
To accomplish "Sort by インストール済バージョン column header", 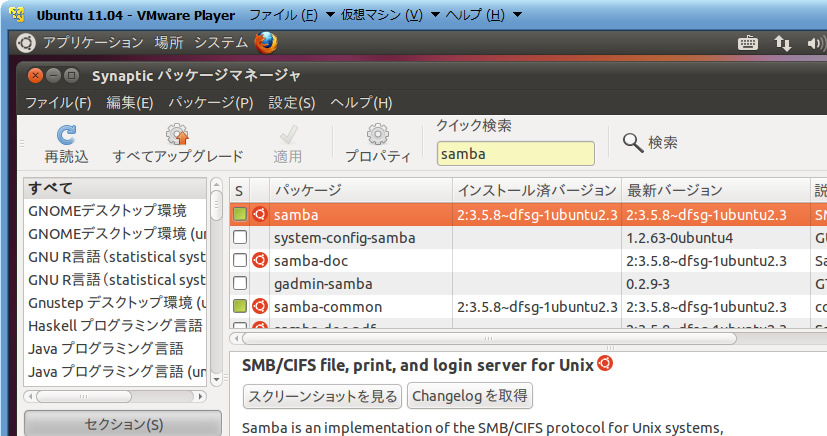I will tap(537, 190).
